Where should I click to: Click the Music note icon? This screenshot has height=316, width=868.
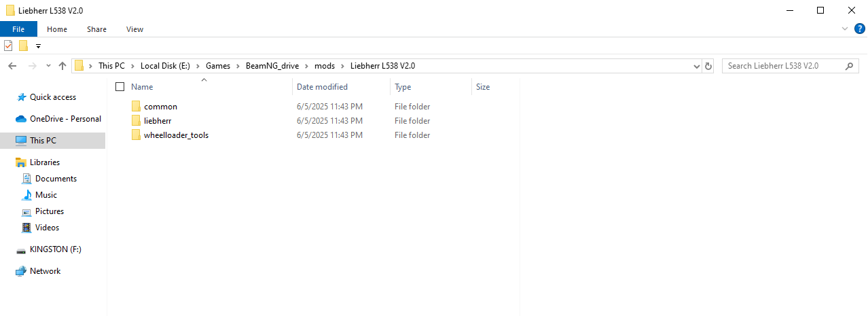click(x=26, y=195)
